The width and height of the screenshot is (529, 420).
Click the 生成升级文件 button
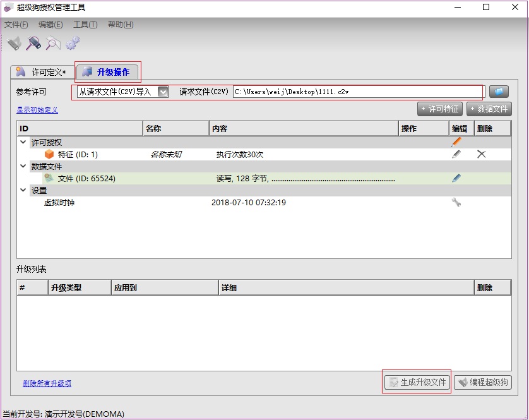(x=417, y=382)
